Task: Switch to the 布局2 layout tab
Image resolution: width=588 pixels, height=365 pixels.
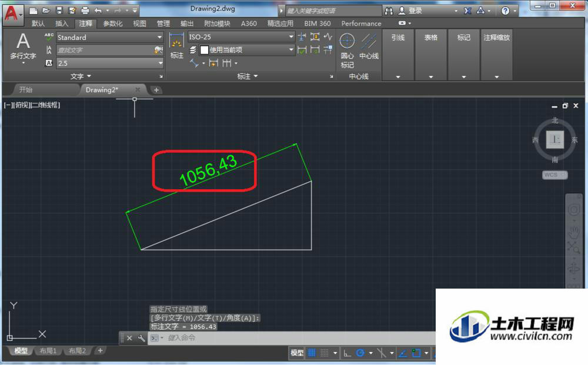Action: (x=77, y=351)
